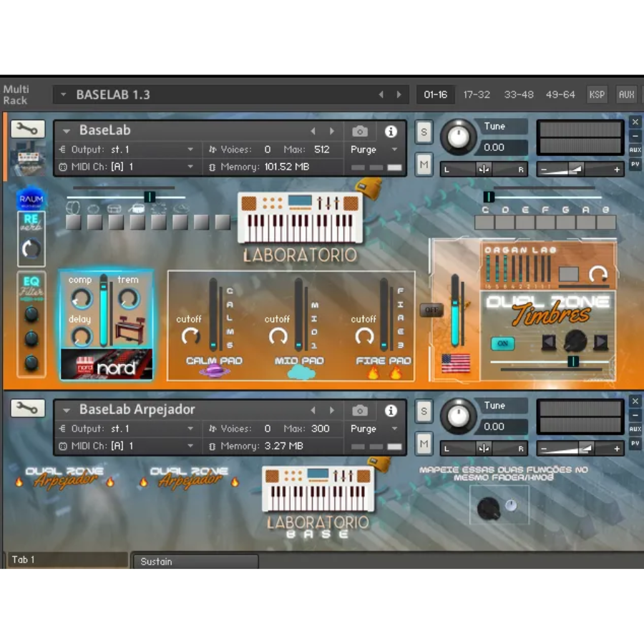Adjust the Calm Pad vertical fader
The height and width of the screenshot is (644, 644).
click(x=213, y=314)
